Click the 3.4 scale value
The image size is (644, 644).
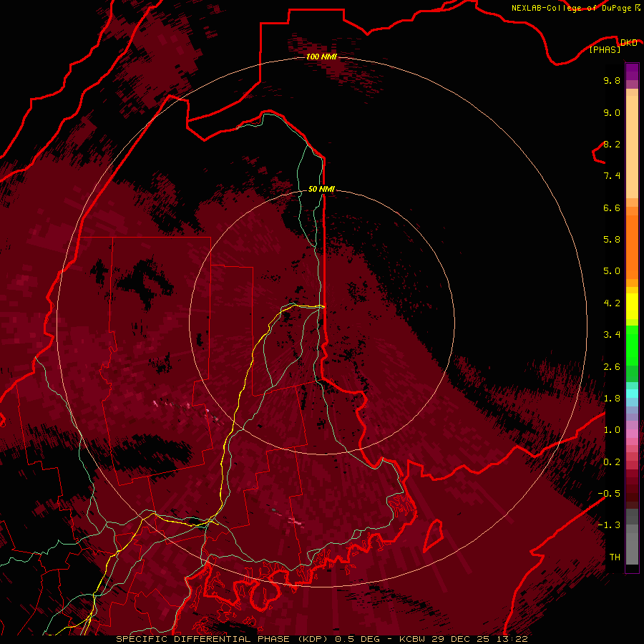click(x=612, y=335)
